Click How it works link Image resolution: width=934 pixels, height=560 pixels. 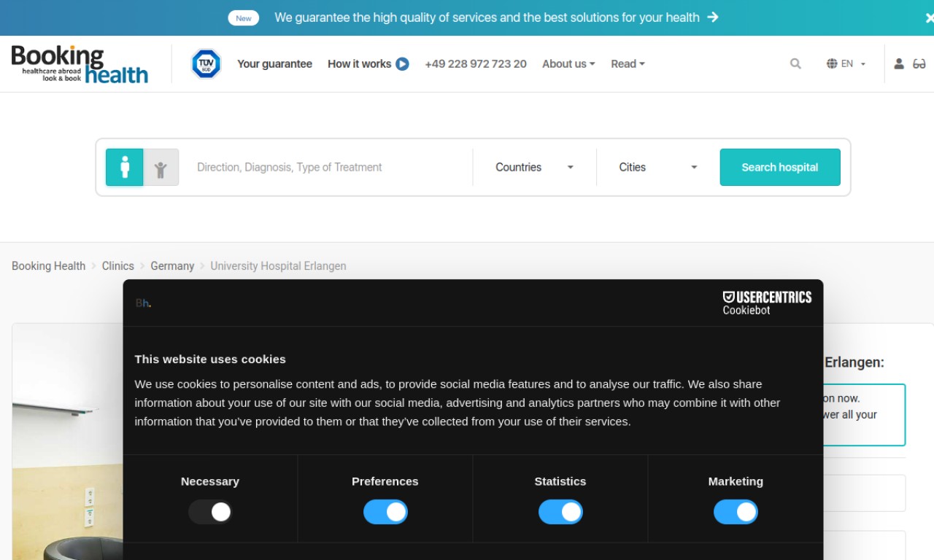[x=359, y=64]
